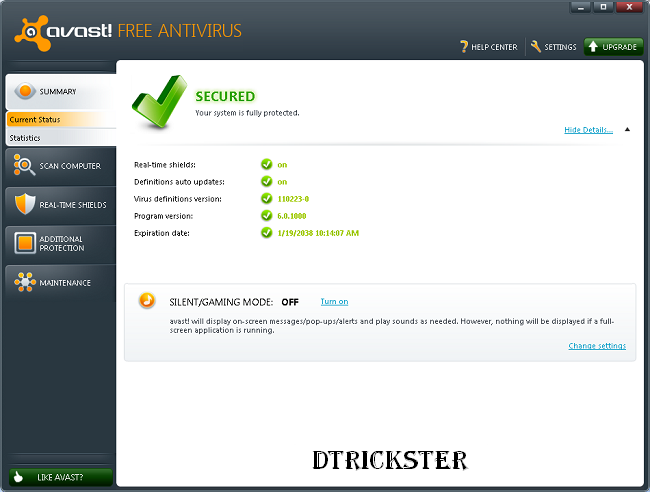Image resolution: width=650 pixels, height=492 pixels.
Task: Click the green check beside Expiration date
Action: (267, 233)
